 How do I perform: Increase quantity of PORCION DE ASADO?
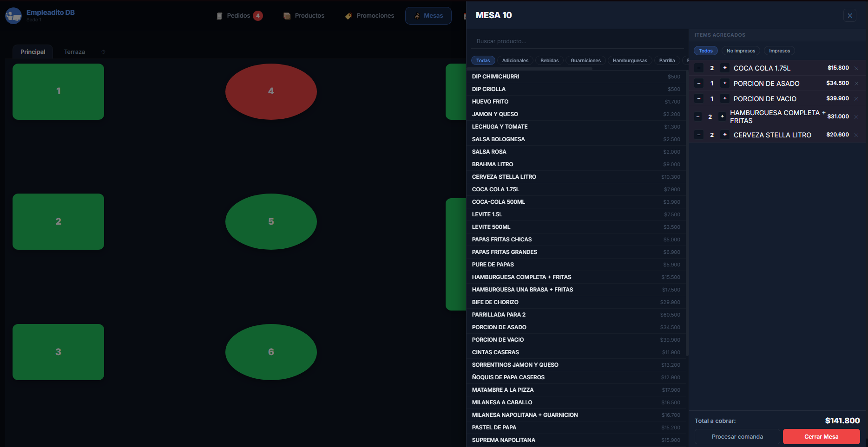[x=724, y=84]
